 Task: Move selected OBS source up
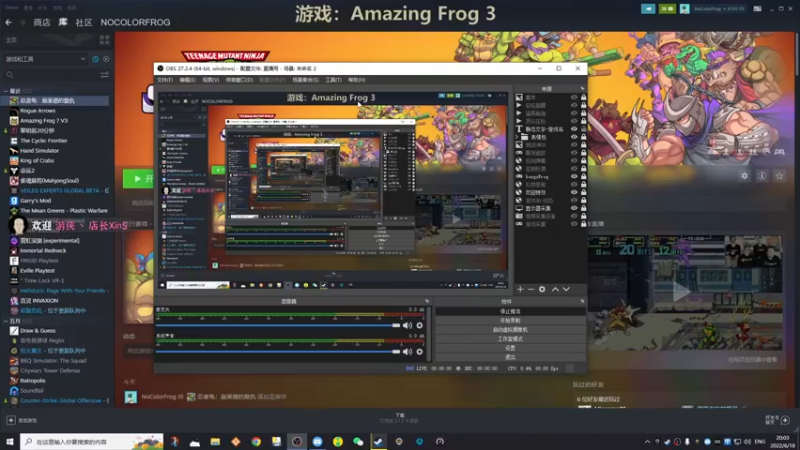coord(555,289)
